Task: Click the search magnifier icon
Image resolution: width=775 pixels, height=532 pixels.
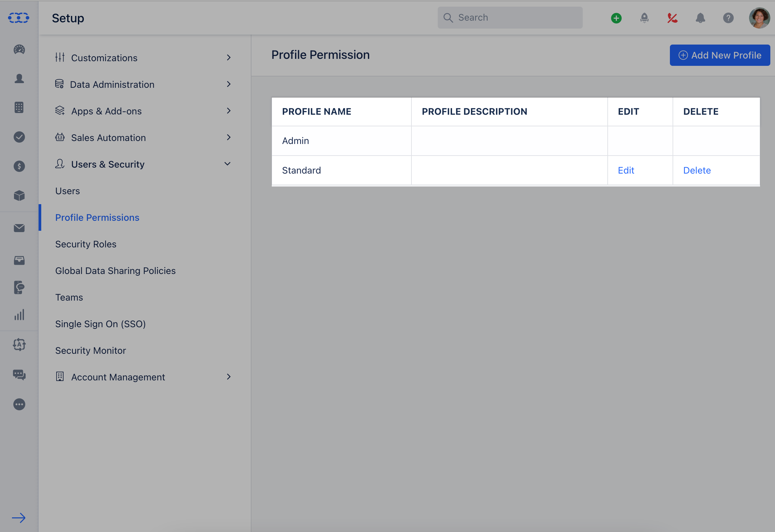Action: pyautogui.click(x=448, y=18)
